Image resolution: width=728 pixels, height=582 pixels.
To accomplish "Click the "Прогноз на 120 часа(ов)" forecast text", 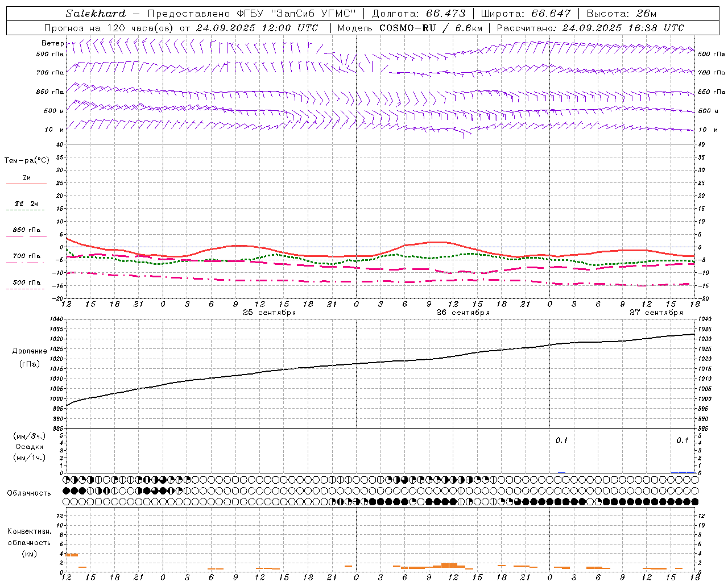I will click(109, 28).
